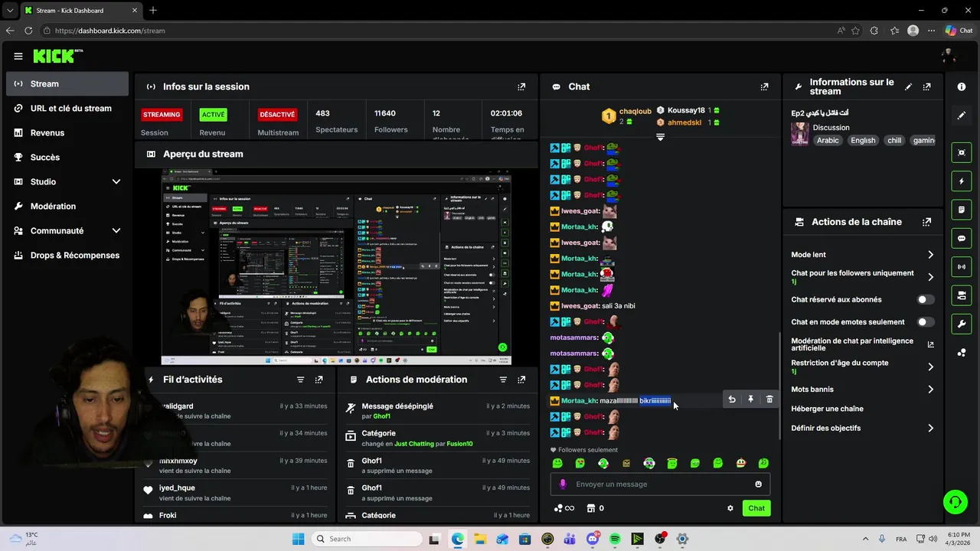Click the purple microphone icon in the message box
This screenshot has width=980, height=551.
pyautogui.click(x=563, y=484)
